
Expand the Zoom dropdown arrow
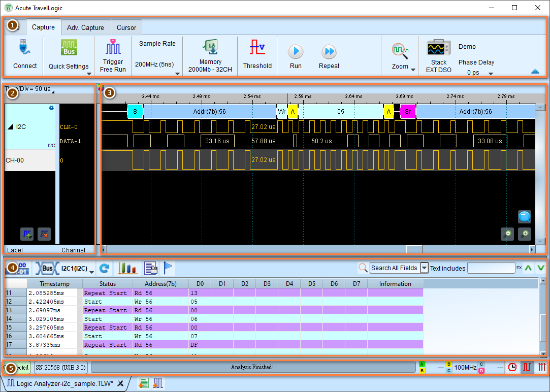[x=413, y=70]
